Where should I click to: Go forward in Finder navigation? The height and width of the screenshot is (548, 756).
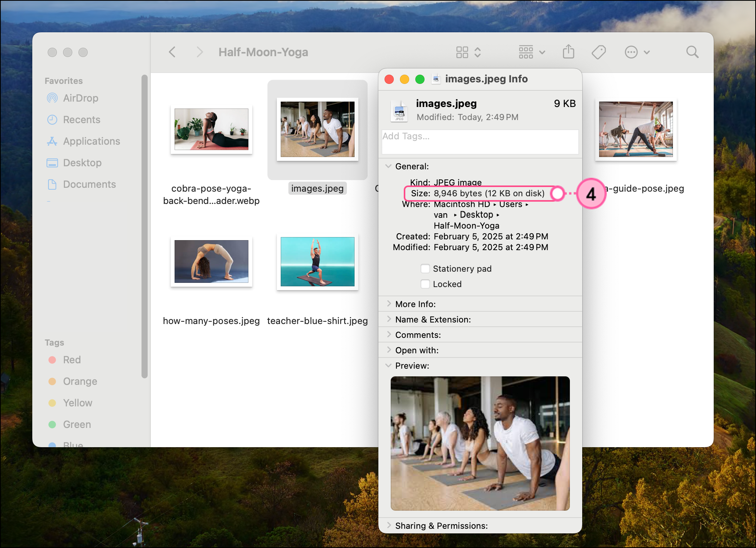point(199,52)
